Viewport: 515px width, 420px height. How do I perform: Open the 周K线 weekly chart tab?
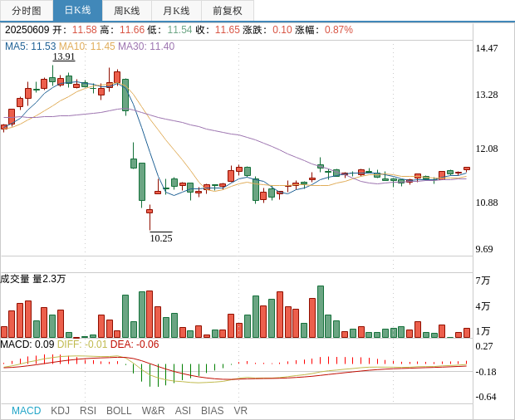point(127,11)
